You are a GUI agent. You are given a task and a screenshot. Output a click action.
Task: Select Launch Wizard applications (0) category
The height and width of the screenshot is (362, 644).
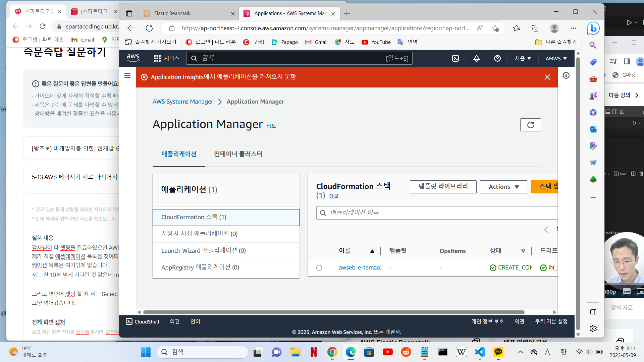(x=226, y=251)
